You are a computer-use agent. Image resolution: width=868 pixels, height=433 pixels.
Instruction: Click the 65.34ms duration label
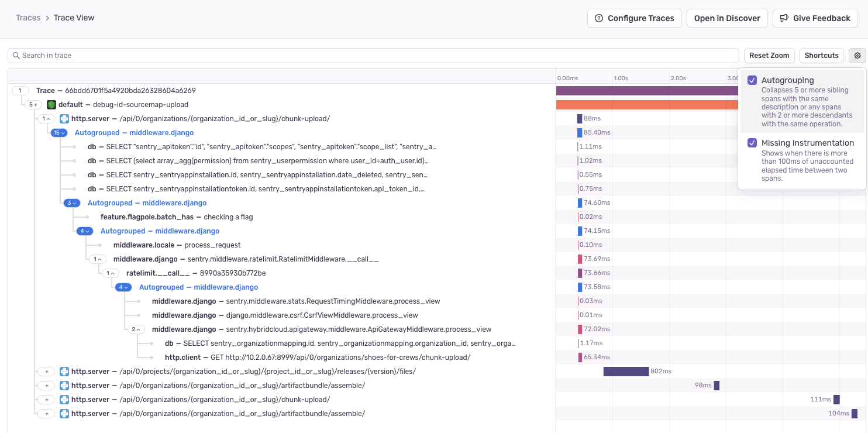click(x=596, y=358)
